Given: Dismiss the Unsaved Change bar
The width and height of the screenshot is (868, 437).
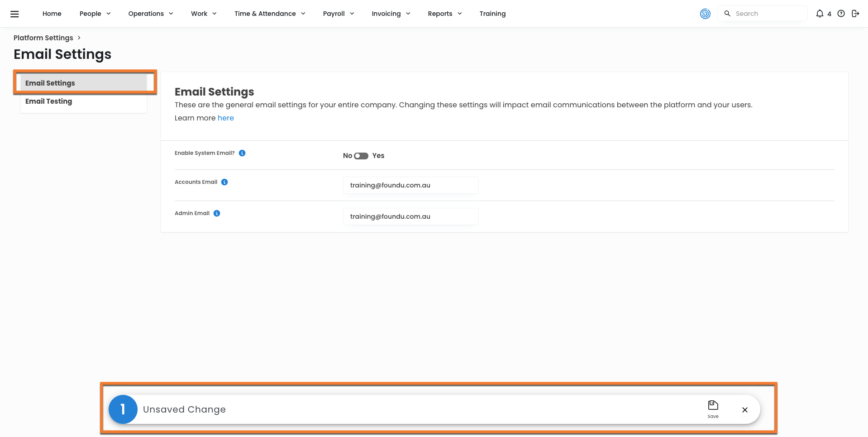Looking at the screenshot, I should 744,410.
